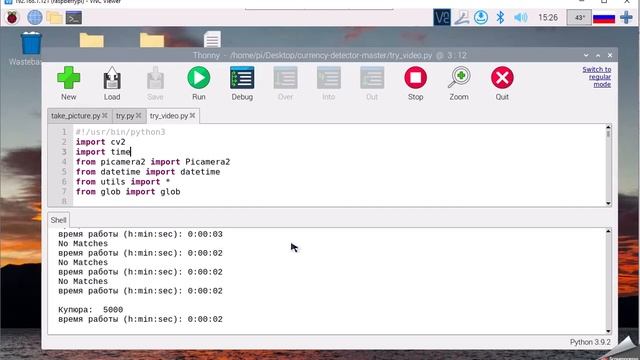Close the take_picture.py tab
This screenshot has height=360, width=640.
pyautogui.click(x=105, y=116)
